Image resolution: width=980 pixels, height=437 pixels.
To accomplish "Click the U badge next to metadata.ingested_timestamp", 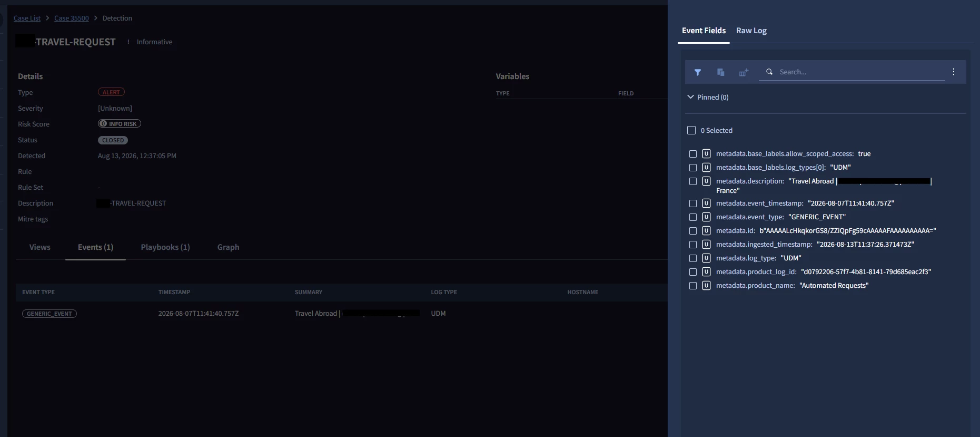I will [706, 244].
